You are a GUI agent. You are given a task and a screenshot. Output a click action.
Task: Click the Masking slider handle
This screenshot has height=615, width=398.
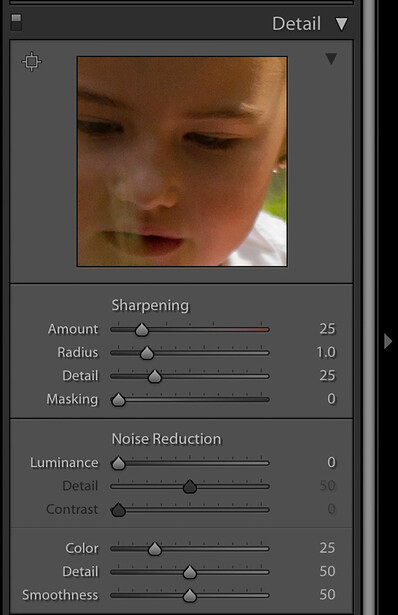118,400
